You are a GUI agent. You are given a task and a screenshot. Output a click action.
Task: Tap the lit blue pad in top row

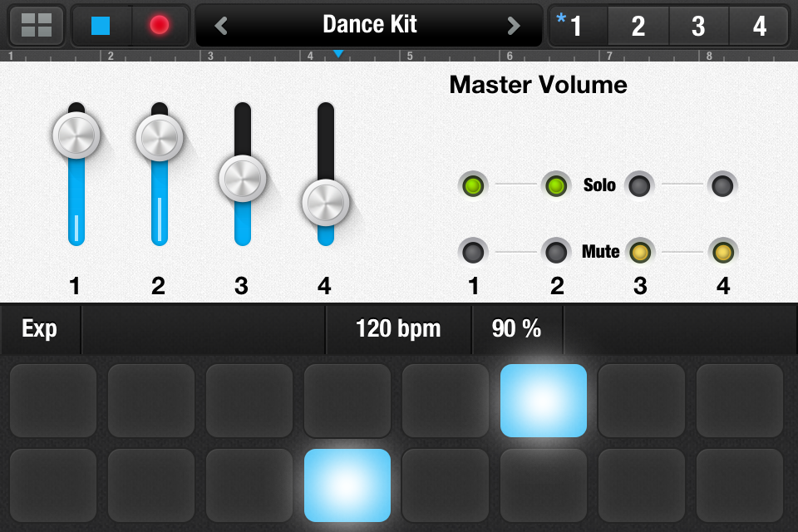tap(544, 401)
